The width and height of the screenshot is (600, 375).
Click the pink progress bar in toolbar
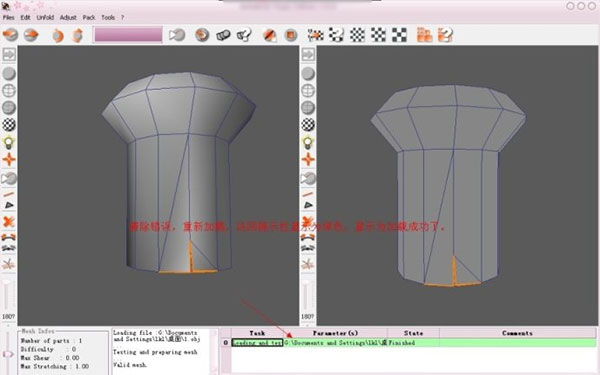pyautogui.click(x=128, y=35)
